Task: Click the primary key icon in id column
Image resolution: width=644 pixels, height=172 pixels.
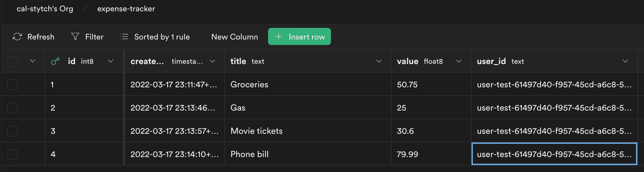Action: [55, 61]
